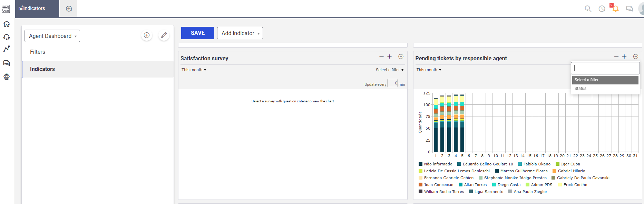Click the day 3 stacked bar
The image size is (644, 204).
[x=449, y=123]
